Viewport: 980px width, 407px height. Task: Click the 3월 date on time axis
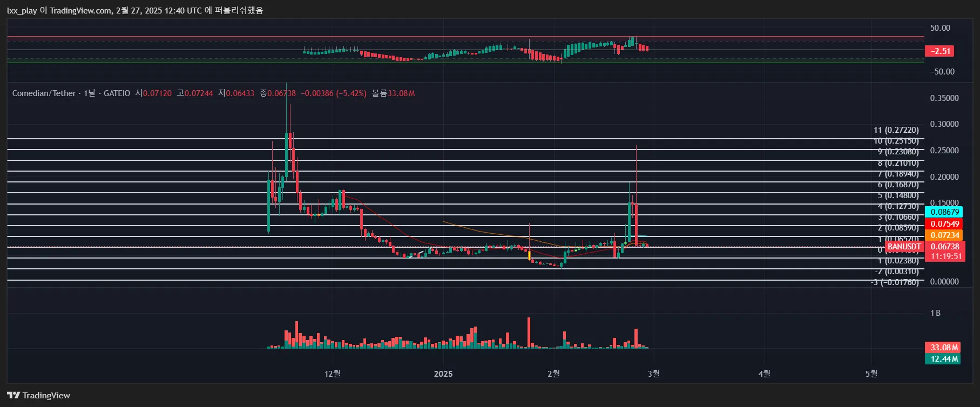click(653, 374)
